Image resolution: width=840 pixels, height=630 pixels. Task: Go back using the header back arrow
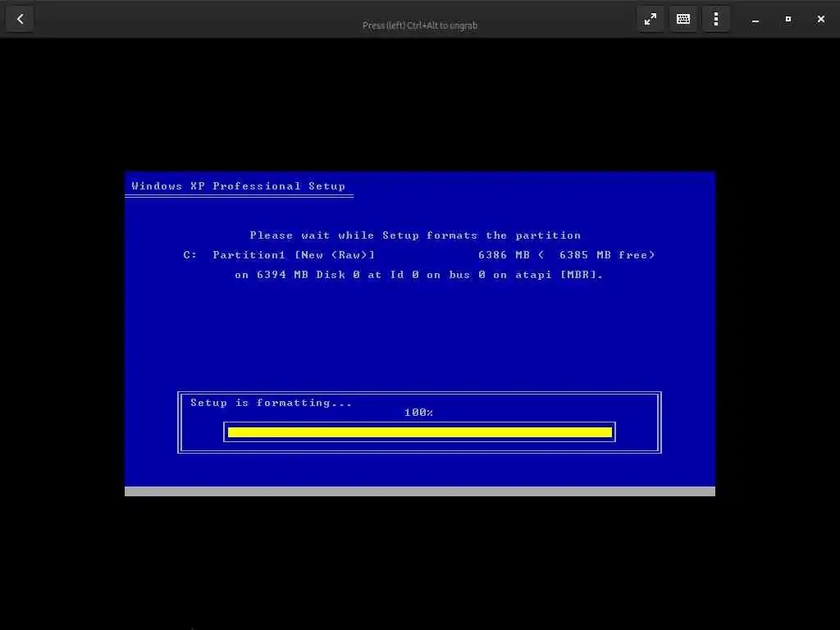pos(20,20)
